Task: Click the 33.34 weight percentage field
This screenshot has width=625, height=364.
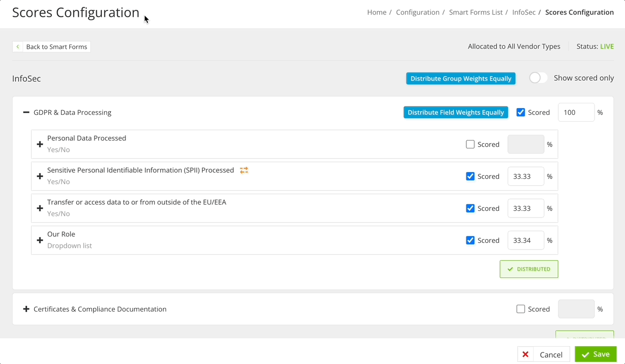Action: [526, 240]
